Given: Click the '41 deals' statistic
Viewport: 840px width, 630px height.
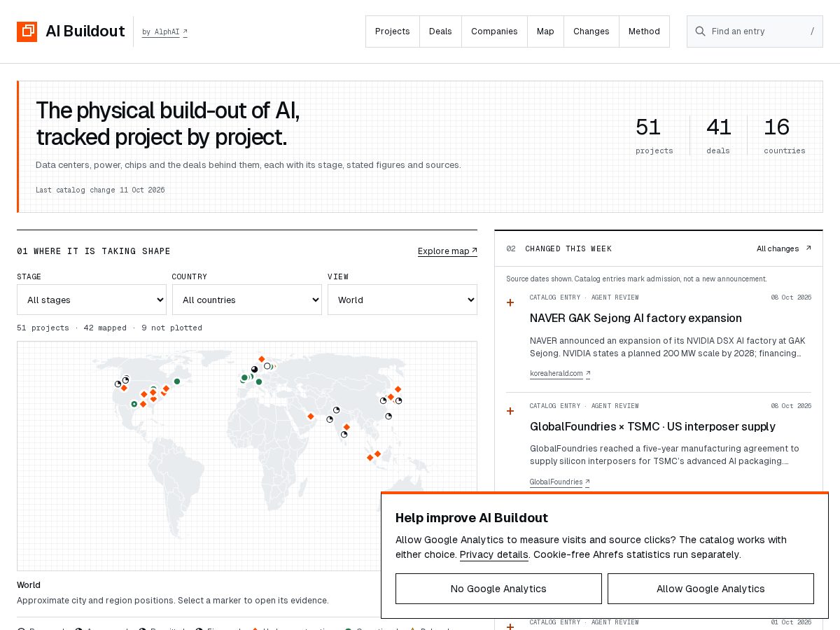Looking at the screenshot, I should 718,136.
